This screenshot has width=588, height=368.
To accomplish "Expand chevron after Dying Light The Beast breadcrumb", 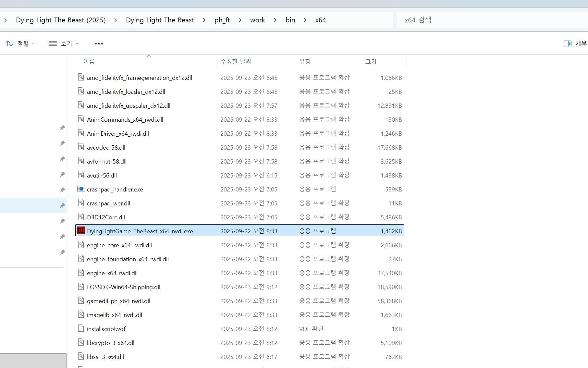I will pos(204,20).
